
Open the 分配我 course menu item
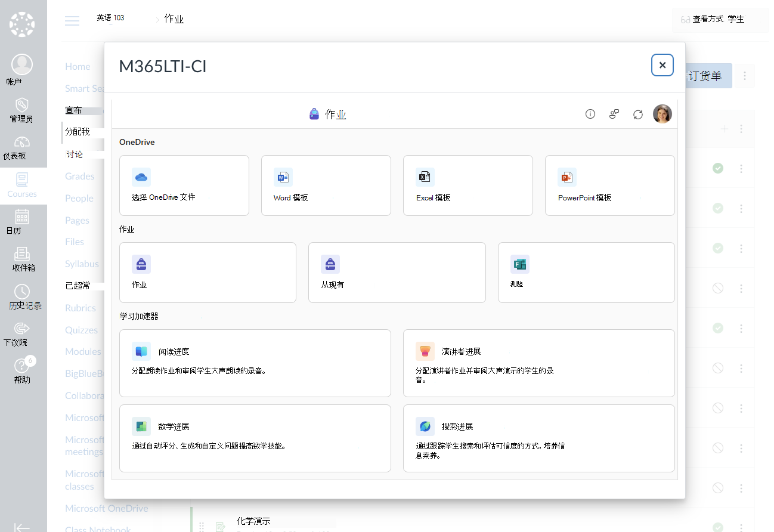[78, 132]
